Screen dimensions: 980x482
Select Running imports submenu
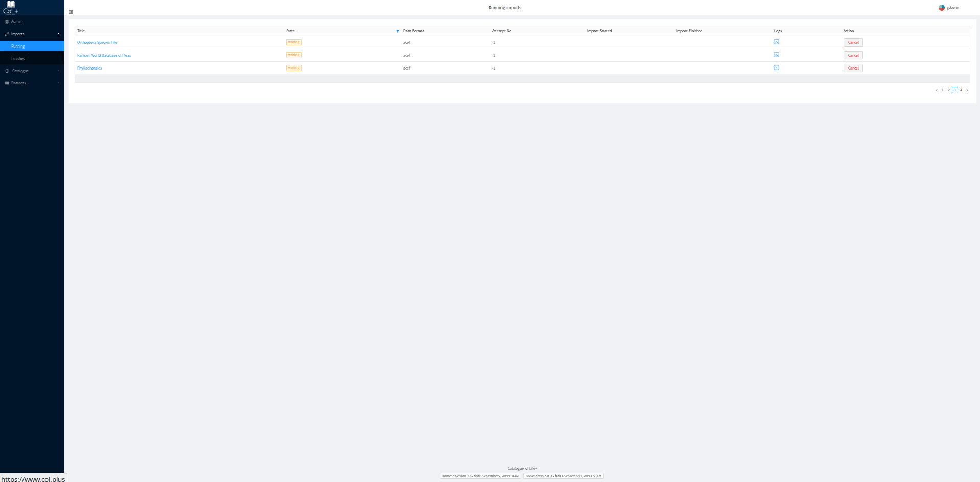tap(32, 46)
